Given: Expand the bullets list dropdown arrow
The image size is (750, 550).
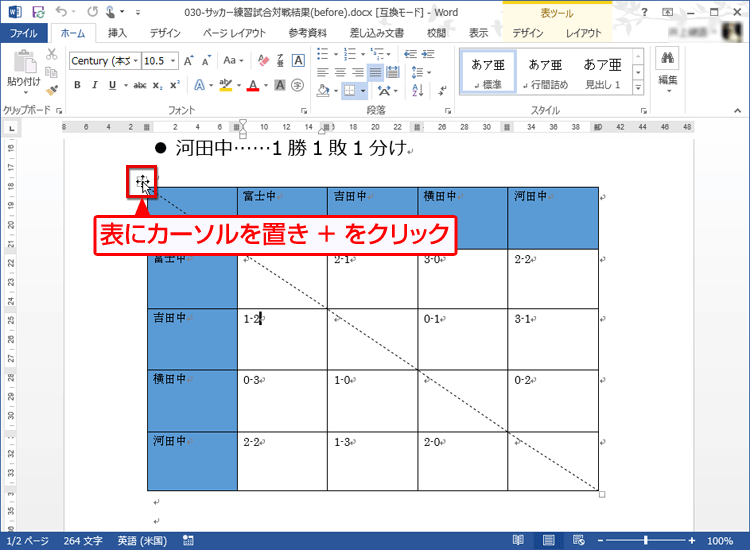Looking at the screenshot, I should click(x=335, y=54).
